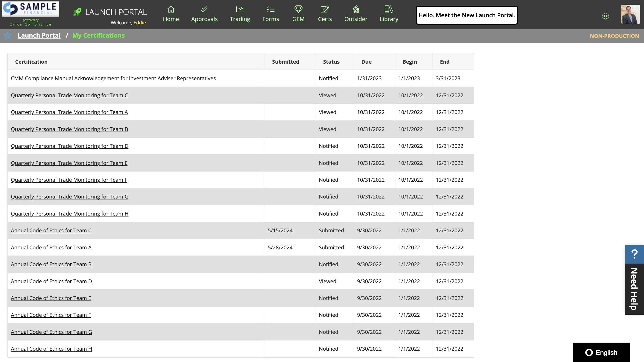Viewport: 644px width, 362px height.
Task: Click the Outsider icon in navigation
Action: click(x=356, y=9)
